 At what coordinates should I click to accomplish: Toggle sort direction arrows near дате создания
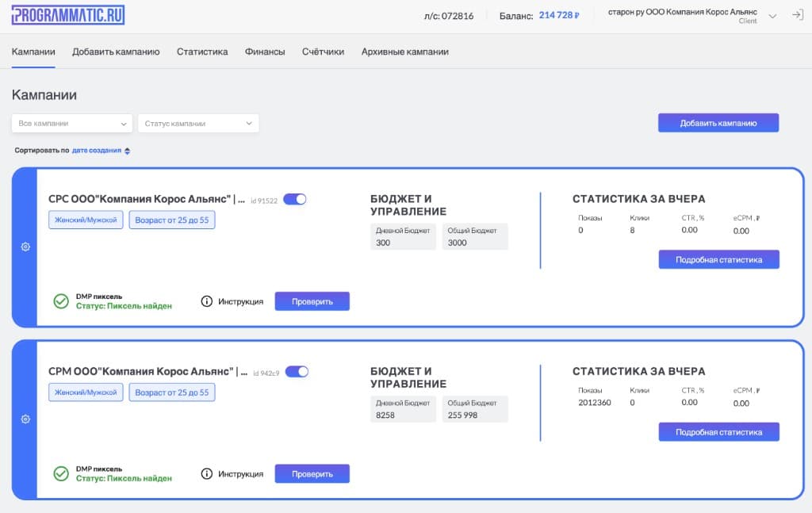pyautogui.click(x=128, y=151)
